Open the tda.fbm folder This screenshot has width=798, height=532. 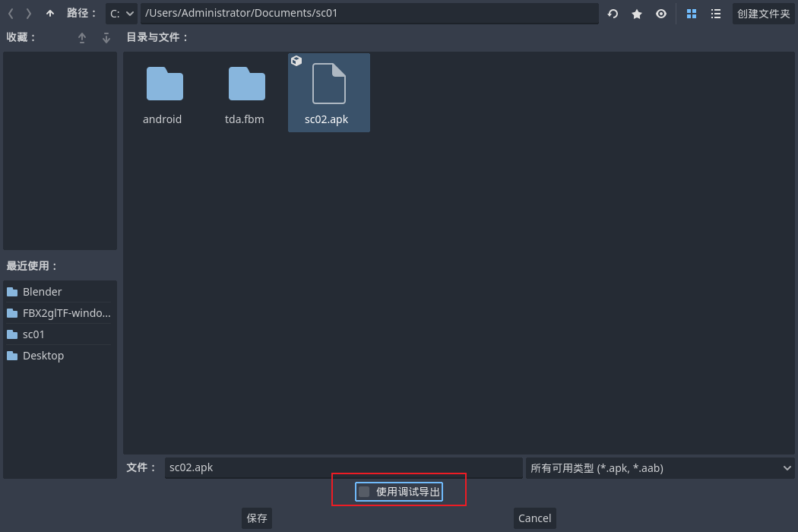tap(245, 93)
